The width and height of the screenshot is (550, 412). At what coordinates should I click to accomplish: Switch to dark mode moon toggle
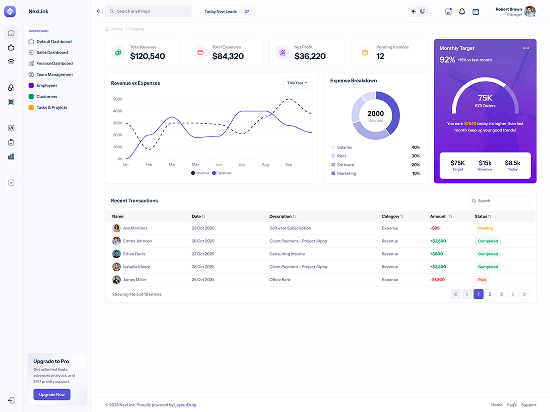click(x=423, y=11)
